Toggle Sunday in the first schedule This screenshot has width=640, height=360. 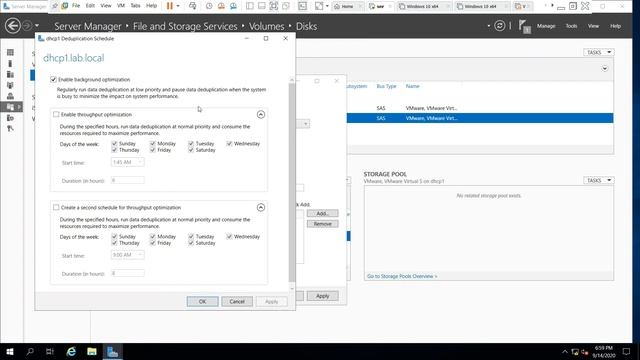click(114, 144)
